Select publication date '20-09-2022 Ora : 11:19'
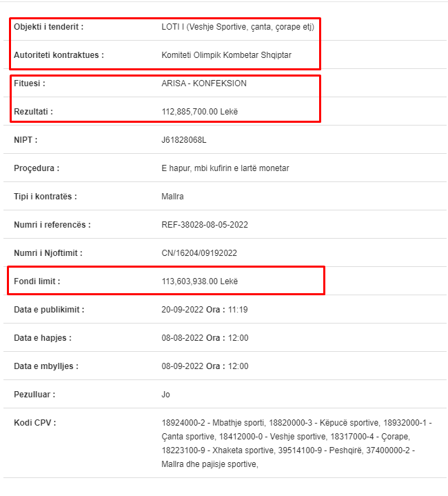Screen dimensions: 448x496 tap(205, 310)
